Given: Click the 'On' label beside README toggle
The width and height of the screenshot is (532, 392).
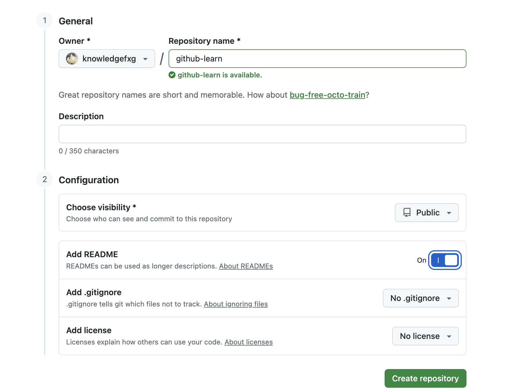Looking at the screenshot, I should click(x=421, y=260).
